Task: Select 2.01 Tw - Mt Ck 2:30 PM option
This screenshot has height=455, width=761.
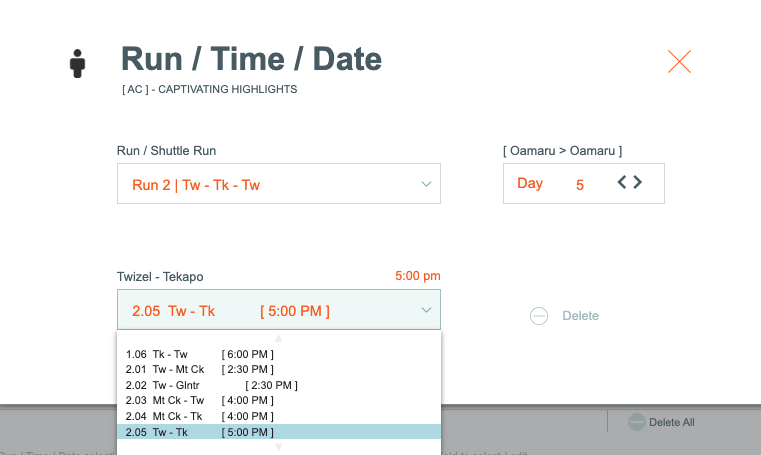Action: click(x=279, y=370)
